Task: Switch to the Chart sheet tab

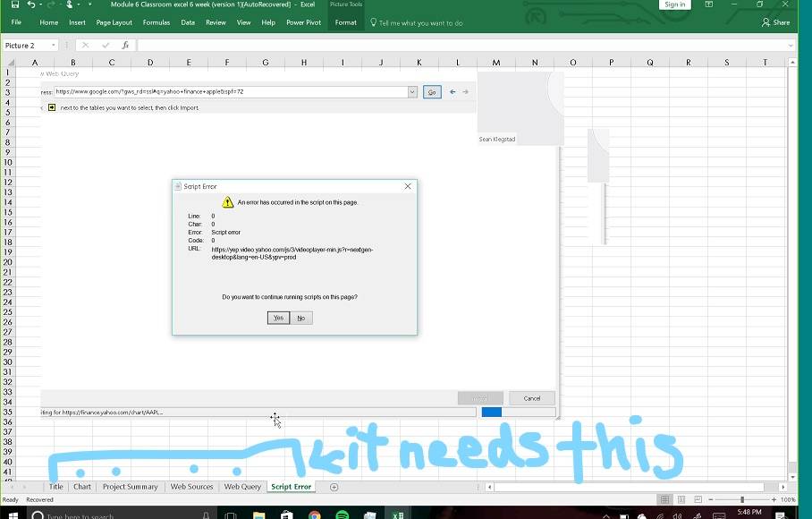Action: coord(81,487)
